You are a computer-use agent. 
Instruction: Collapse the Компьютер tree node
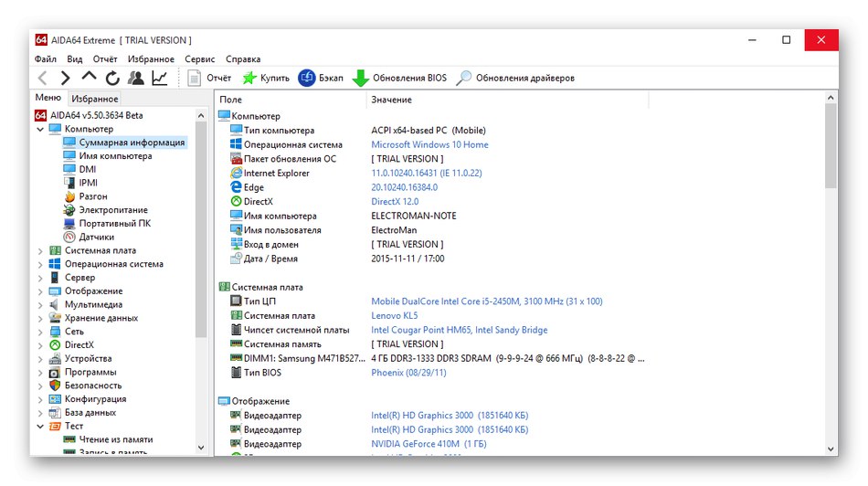click(40, 129)
